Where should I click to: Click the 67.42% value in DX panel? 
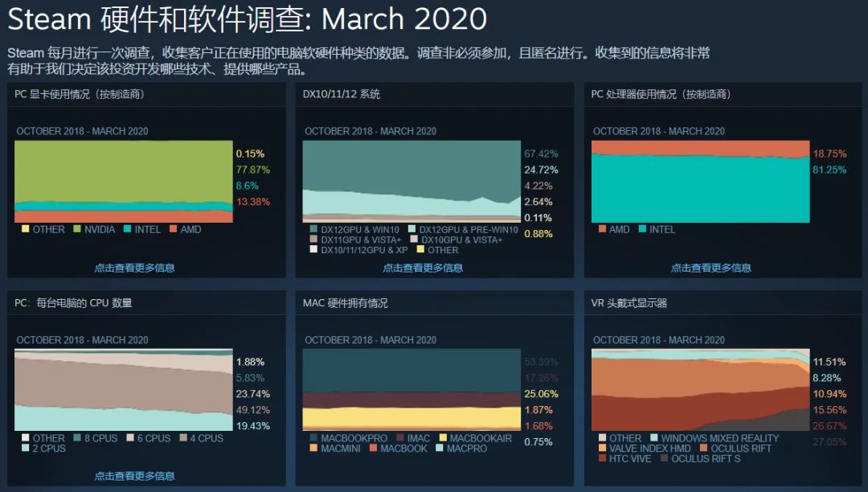[x=542, y=154]
